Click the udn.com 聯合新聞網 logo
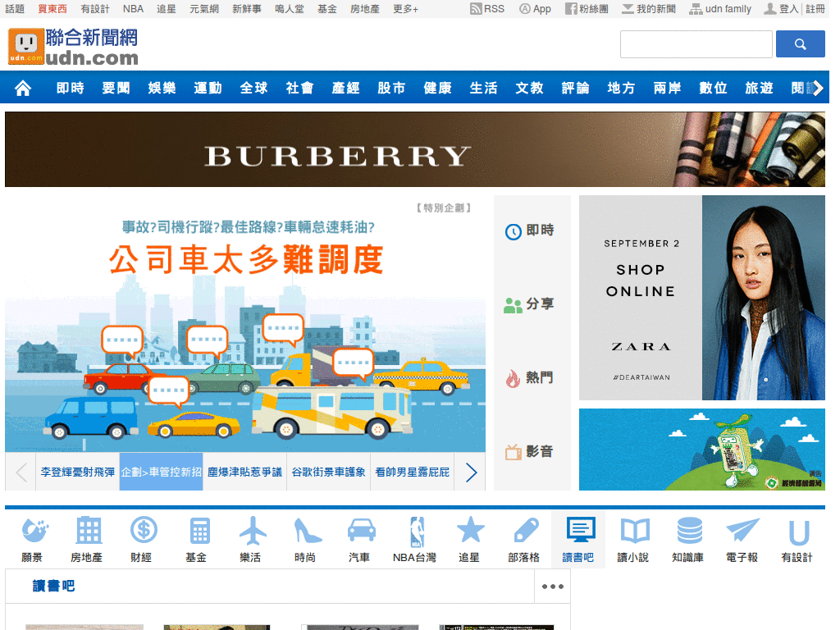This screenshot has width=840, height=630. pos(73,47)
